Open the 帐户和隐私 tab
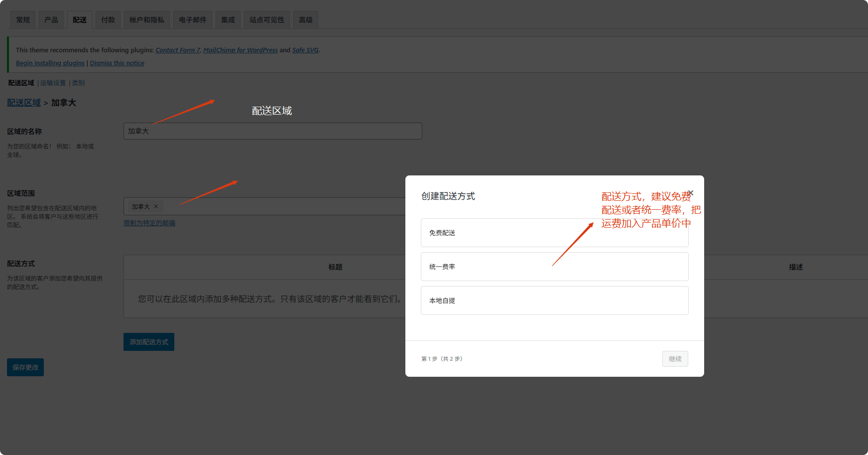Viewport: 868px width, 455px height. [x=147, y=20]
